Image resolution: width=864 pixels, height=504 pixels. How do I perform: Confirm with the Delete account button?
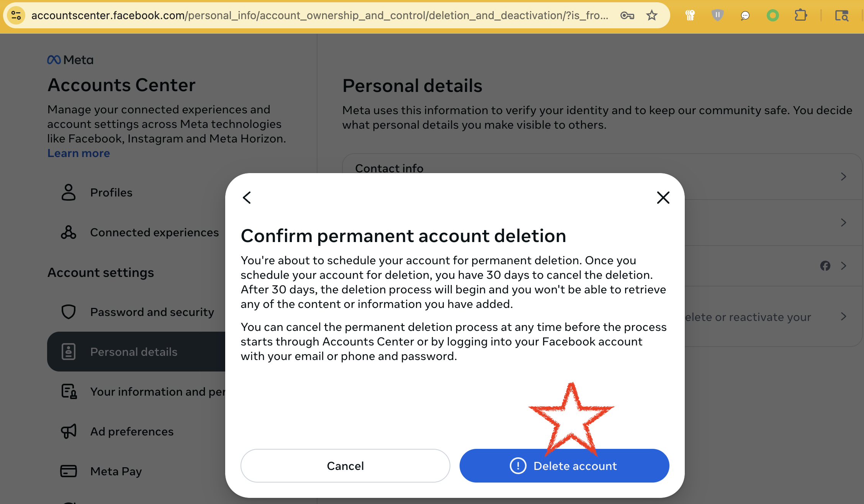tap(564, 466)
